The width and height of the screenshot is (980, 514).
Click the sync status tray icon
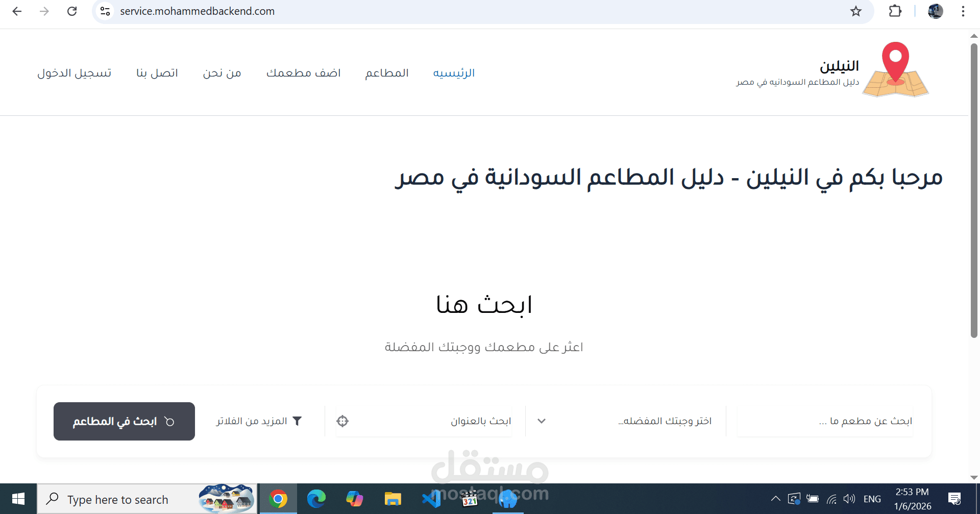coord(794,499)
